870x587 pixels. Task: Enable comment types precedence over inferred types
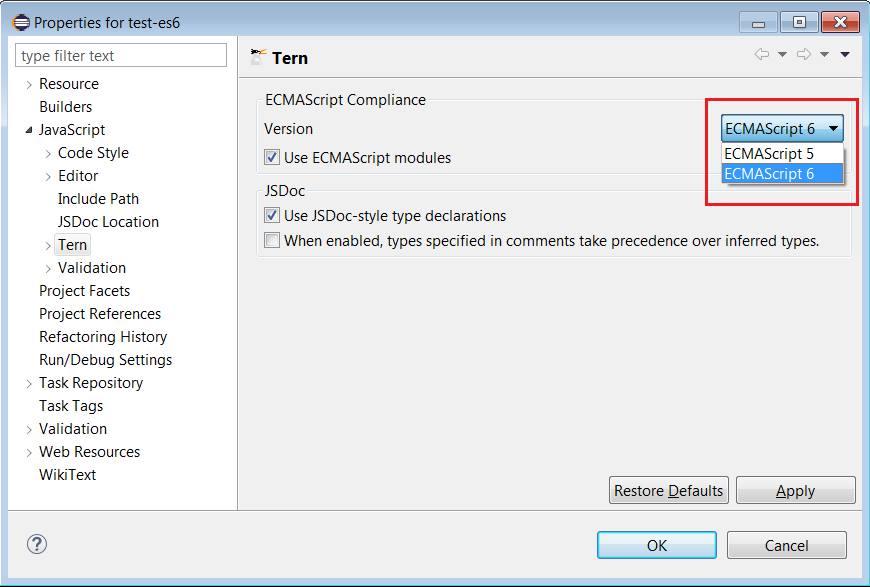pos(270,240)
